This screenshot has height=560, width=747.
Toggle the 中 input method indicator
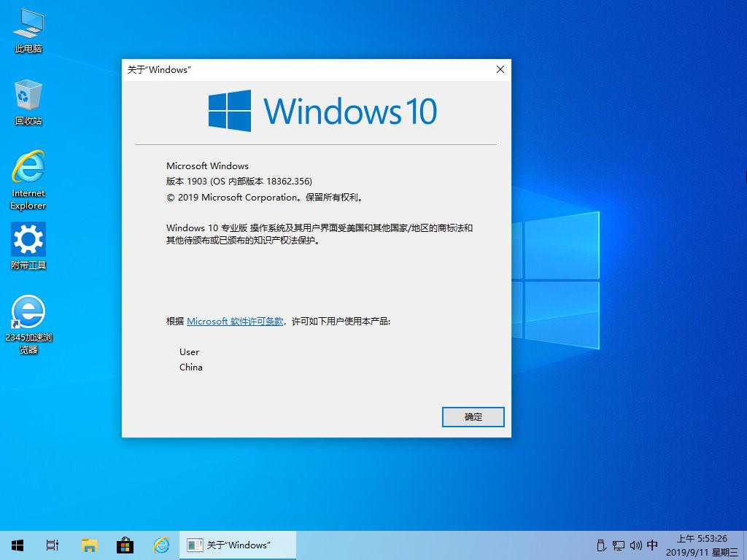652,545
